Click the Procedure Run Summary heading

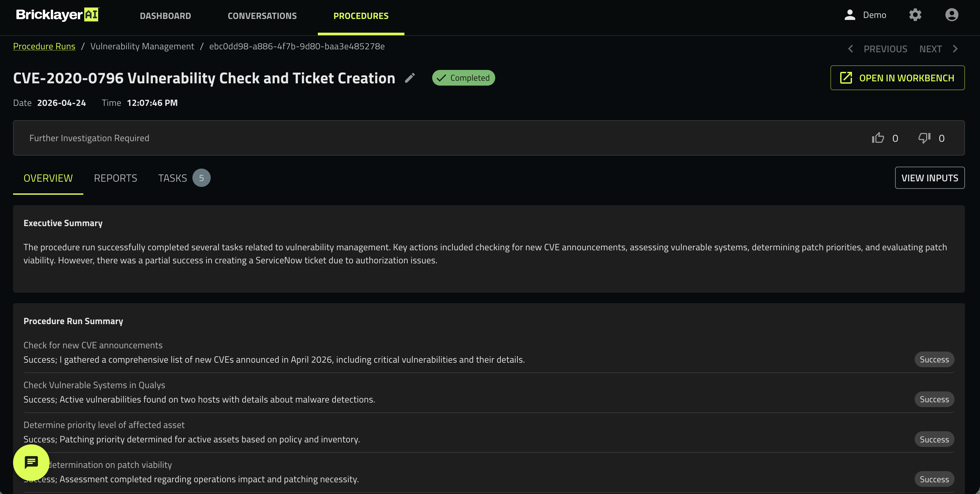click(x=73, y=321)
